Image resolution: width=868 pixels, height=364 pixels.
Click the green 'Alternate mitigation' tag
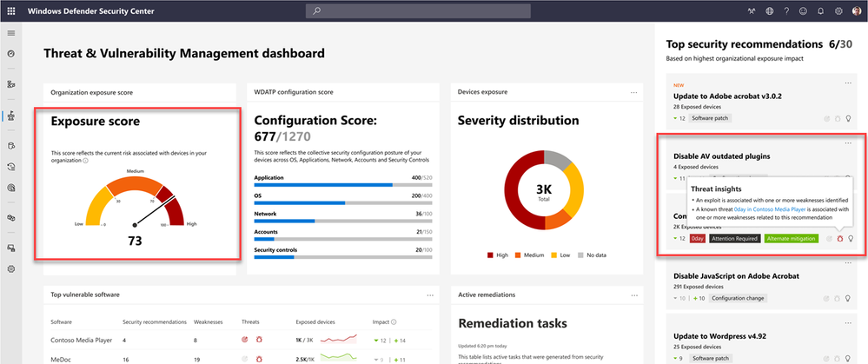tap(791, 239)
